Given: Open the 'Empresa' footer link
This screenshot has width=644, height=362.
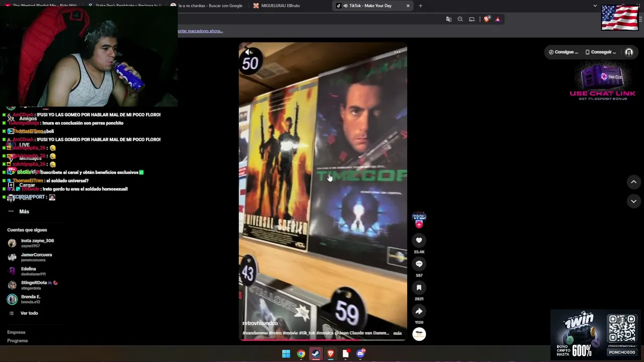Looking at the screenshot, I should click(16, 332).
